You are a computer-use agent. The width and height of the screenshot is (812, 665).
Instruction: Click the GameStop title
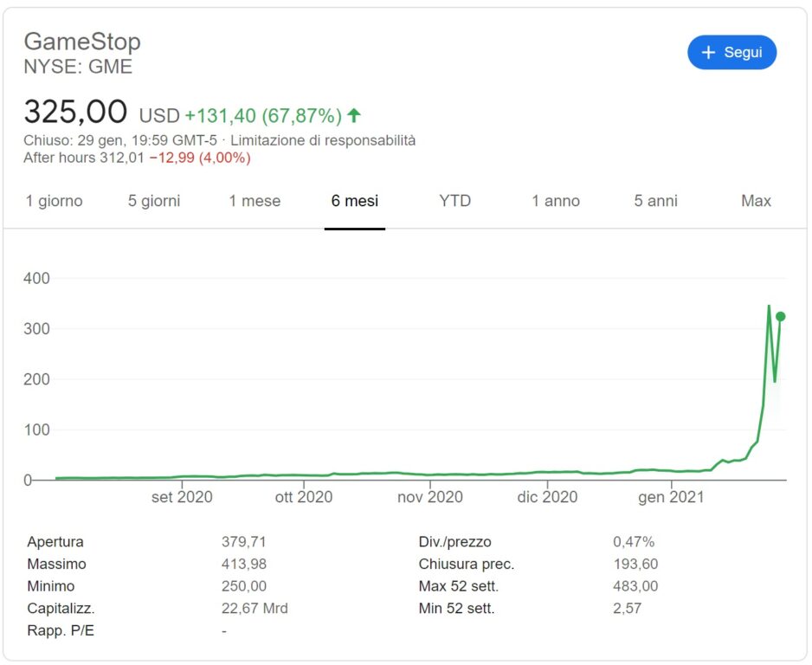point(82,42)
